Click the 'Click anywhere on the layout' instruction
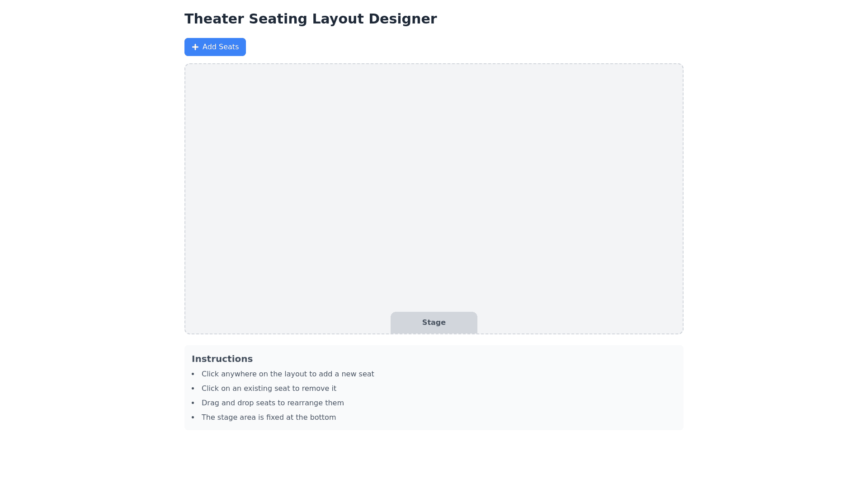Viewport: 868px width, 488px height. pos(288,374)
